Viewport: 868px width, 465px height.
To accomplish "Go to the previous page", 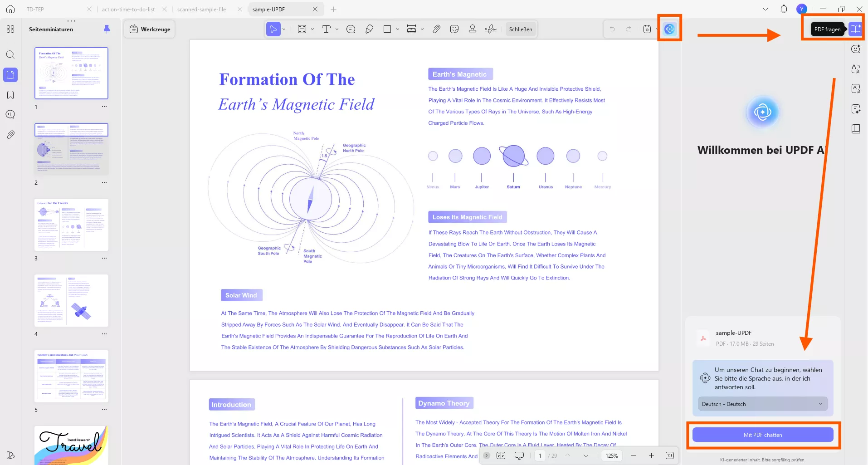I will point(568,455).
